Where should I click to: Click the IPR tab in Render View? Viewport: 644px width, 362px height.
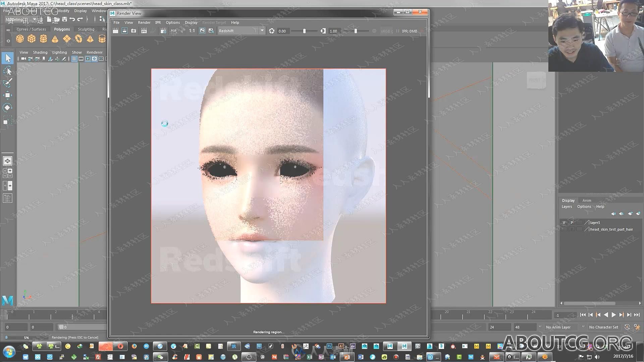pyautogui.click(x=157, y=22)
